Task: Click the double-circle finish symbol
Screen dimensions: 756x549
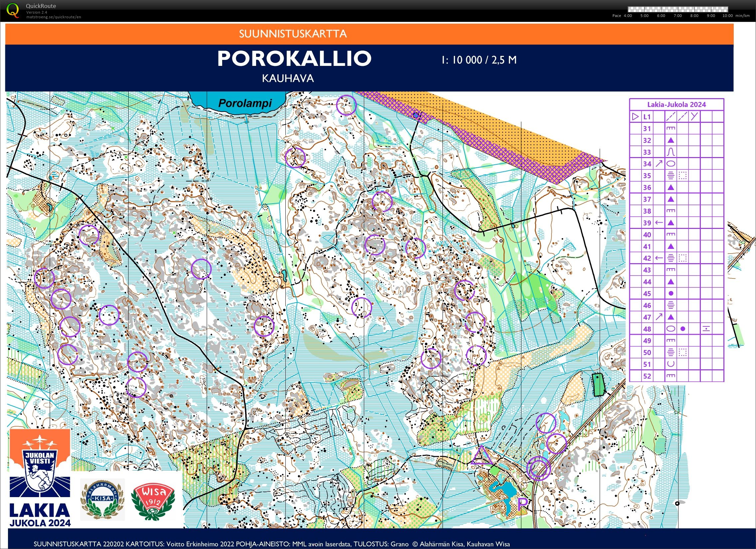Action: (x=538, y=468)
